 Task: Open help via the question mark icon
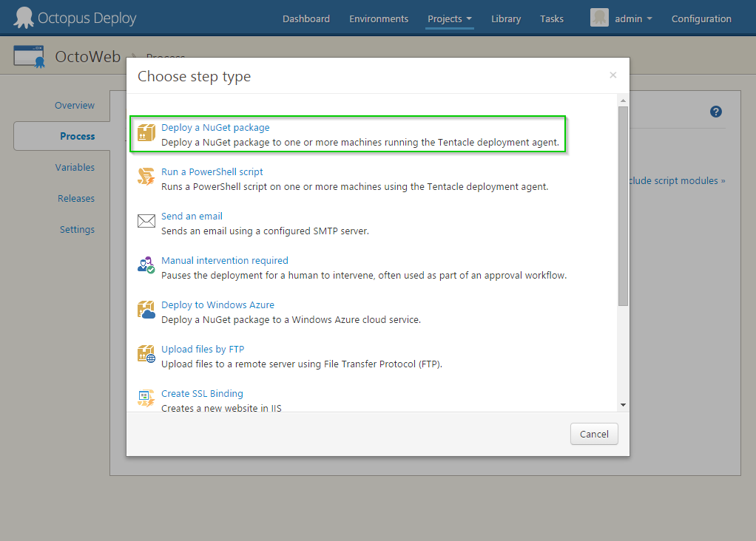click(x=715, y=111)
